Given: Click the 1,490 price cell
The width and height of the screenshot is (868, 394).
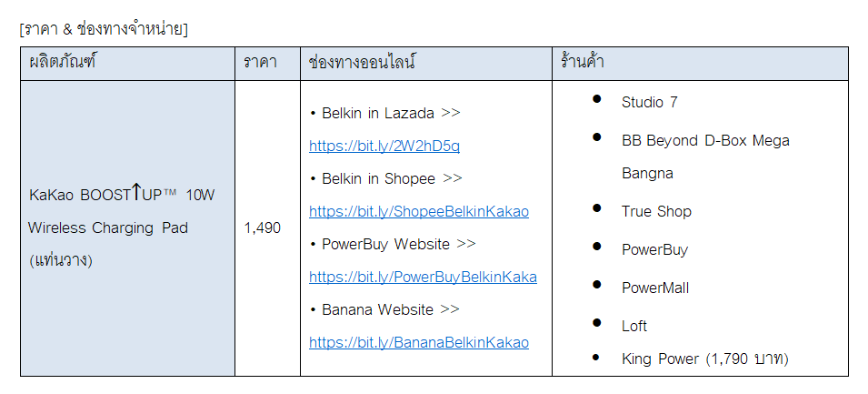Looking at the screenshot, I should [x=263, y=227].
